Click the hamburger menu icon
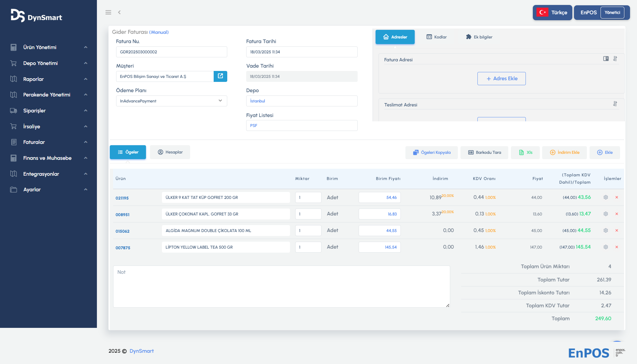Image resolution: width=637 pixels, height=364 pixels. click(108, 12)
